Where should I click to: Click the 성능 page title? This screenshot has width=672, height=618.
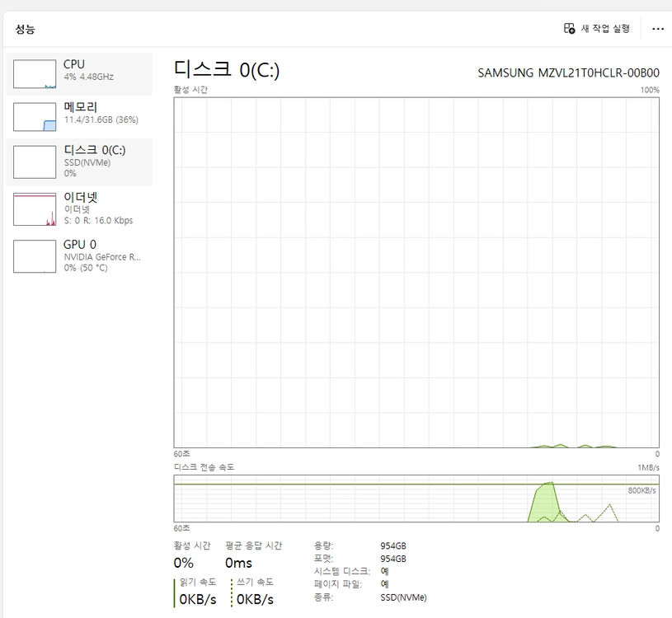(26, 29)
